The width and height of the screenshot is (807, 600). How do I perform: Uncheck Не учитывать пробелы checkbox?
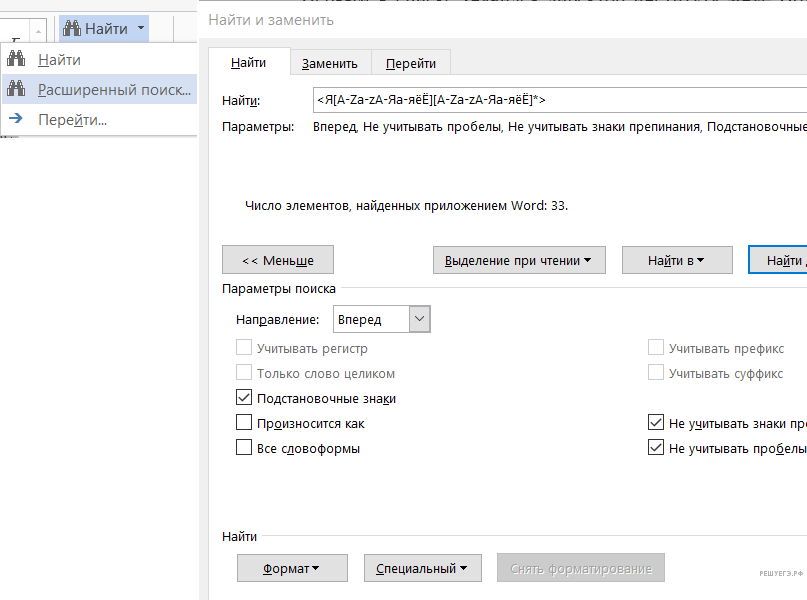pyautogui.click(x=656, y=448)
